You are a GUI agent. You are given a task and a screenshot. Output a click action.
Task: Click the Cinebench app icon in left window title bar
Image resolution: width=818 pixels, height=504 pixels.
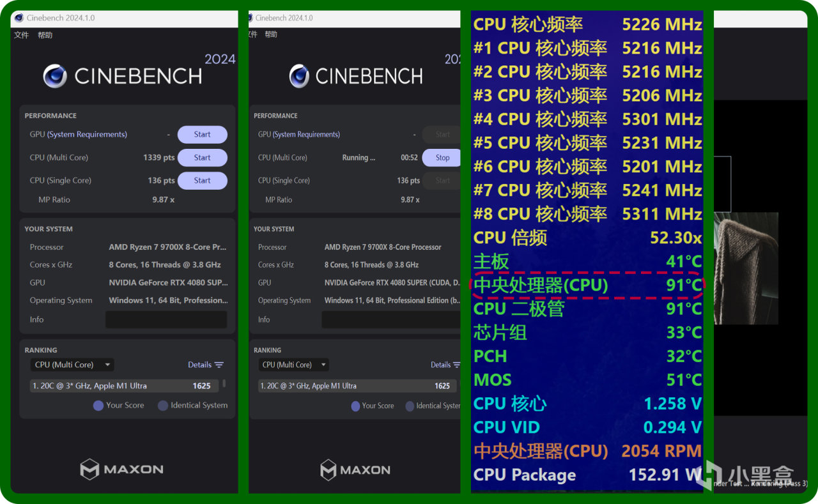(19, 18)
